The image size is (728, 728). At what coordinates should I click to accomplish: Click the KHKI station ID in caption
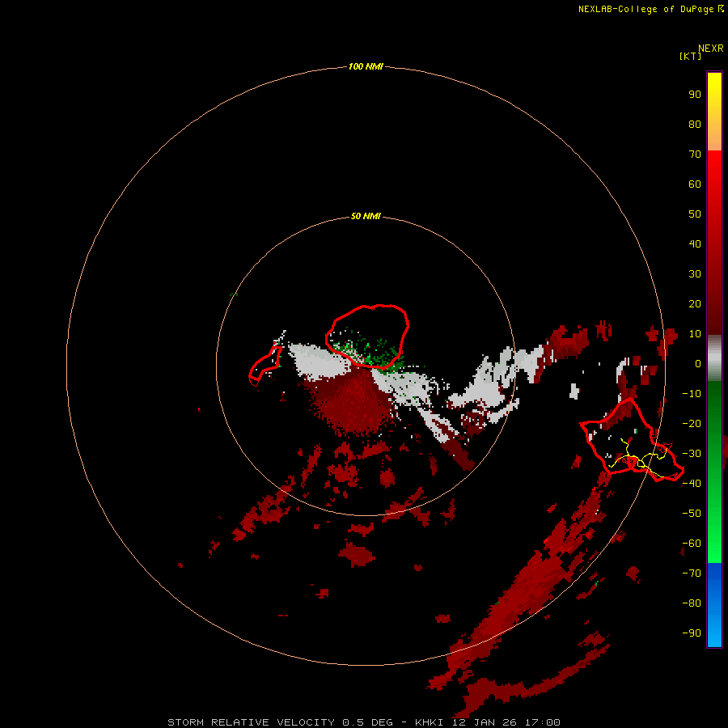coord(430,722)
